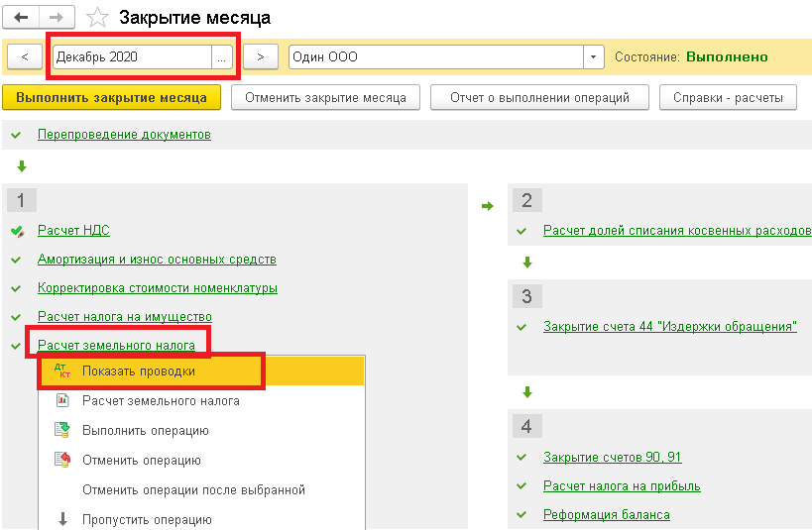Open 'Реформация баланса' link

[x=607, y=515]
